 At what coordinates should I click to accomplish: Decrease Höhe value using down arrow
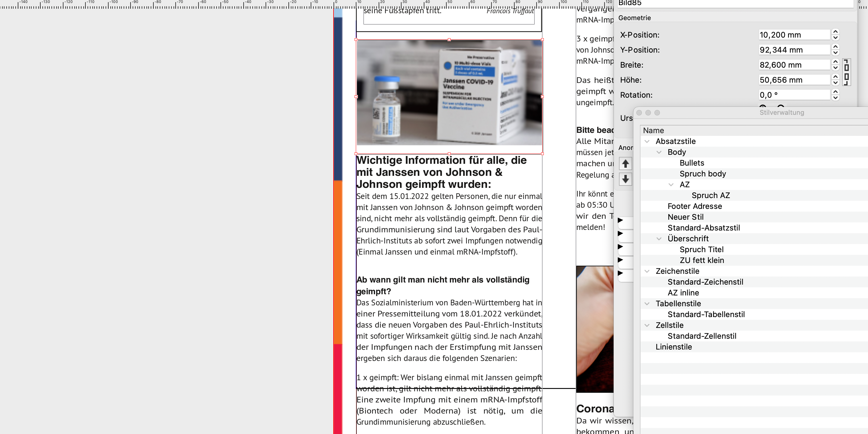(x=835, y=83)
